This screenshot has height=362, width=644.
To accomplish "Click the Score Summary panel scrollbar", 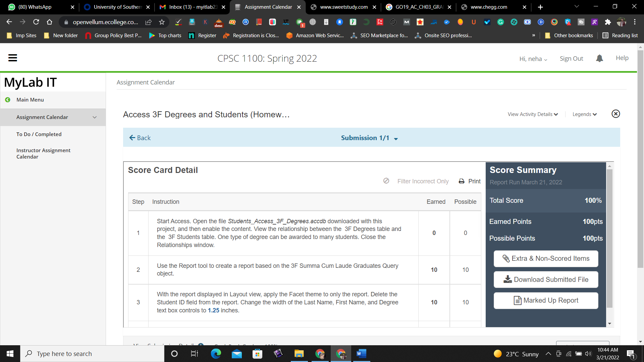I will coord(609,238).
